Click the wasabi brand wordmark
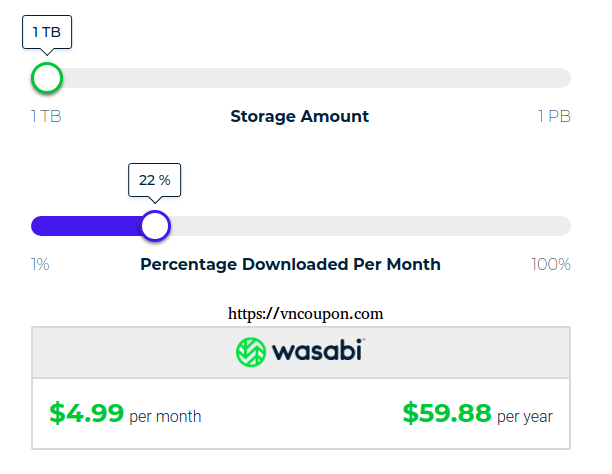 pos(318,350)
